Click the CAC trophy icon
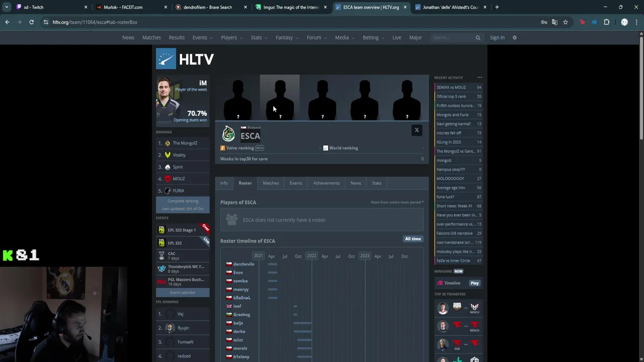 (162, 256)
